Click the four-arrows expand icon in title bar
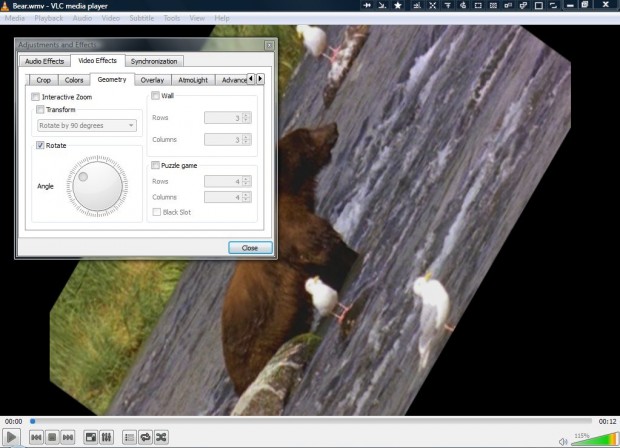 point(433,6)
